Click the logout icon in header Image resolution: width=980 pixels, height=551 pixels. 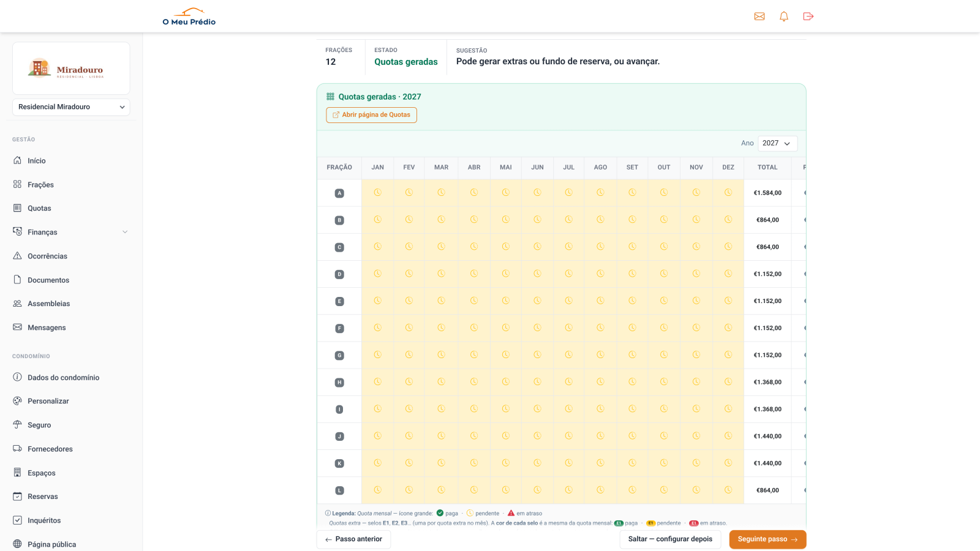click(809, 17)
